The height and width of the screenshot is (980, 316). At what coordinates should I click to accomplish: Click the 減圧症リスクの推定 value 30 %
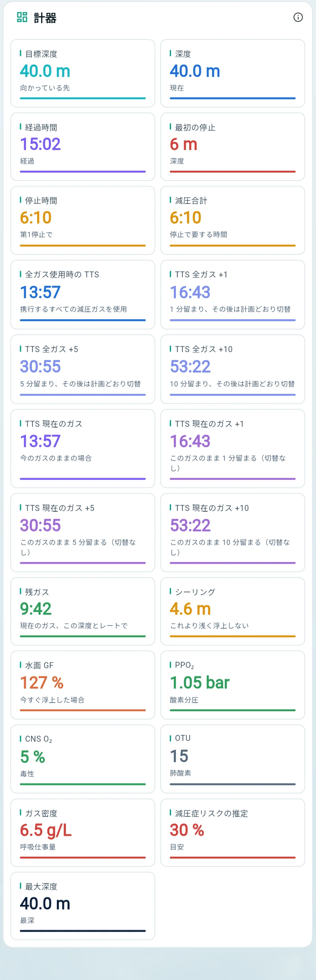click(187, 830)
